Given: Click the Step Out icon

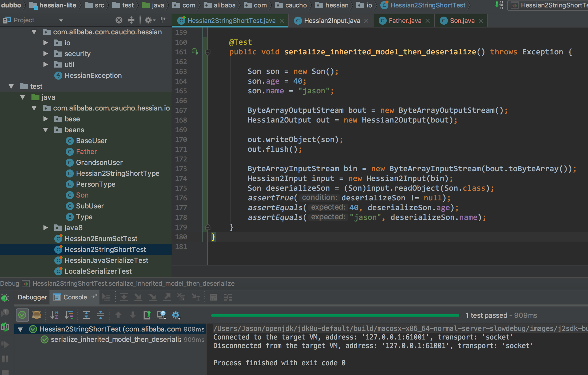Looking at the screenshot, I should pos(167,298).
